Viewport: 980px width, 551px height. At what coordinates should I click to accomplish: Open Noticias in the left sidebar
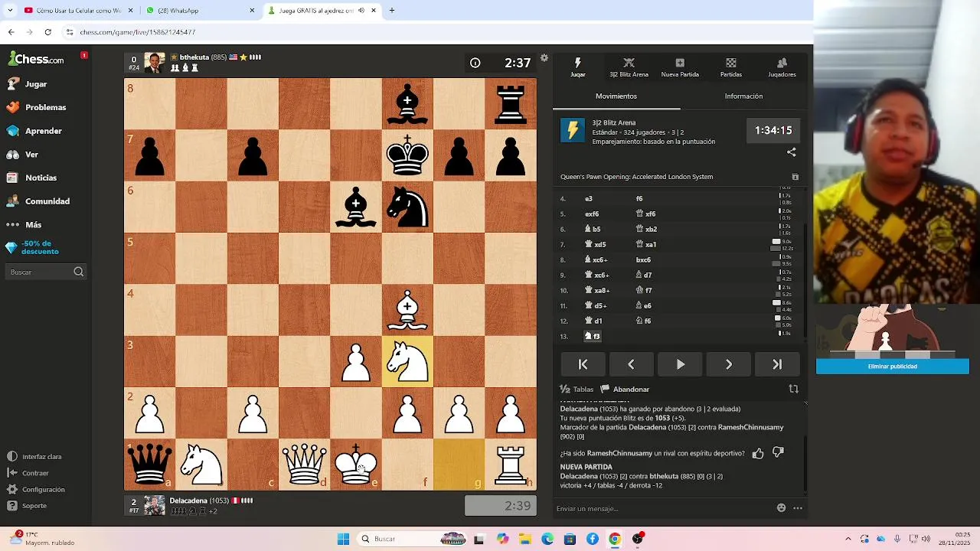[32, 178]
